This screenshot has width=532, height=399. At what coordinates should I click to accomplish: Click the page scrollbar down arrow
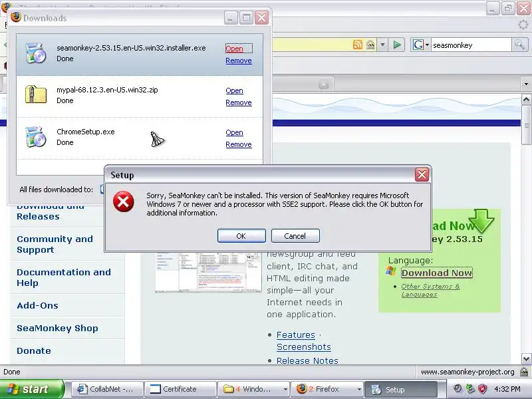click(x=526, y=358)
